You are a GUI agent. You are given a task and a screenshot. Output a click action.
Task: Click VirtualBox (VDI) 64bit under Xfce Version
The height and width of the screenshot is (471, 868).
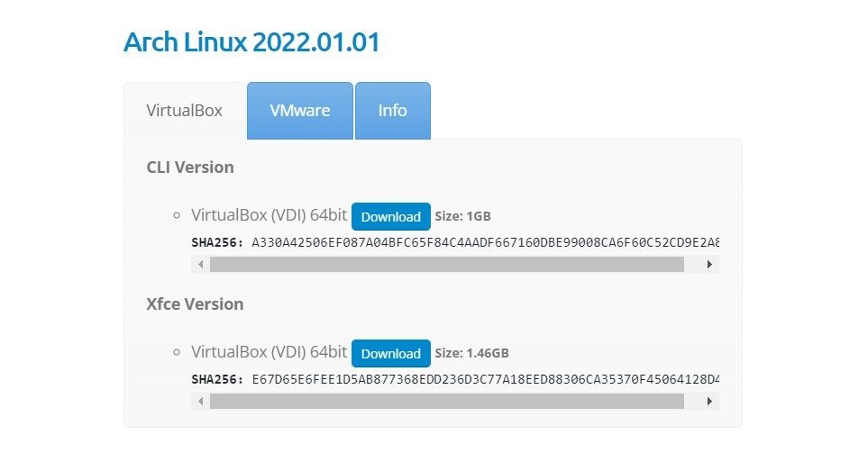269,351
